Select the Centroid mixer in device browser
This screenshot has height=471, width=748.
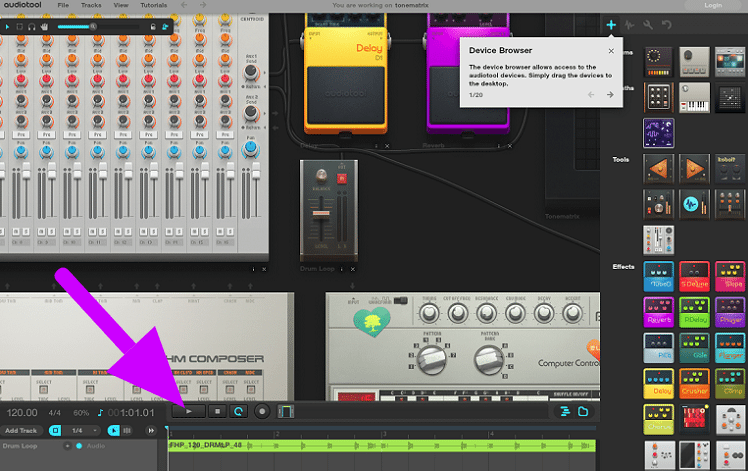tap(659, 241)
